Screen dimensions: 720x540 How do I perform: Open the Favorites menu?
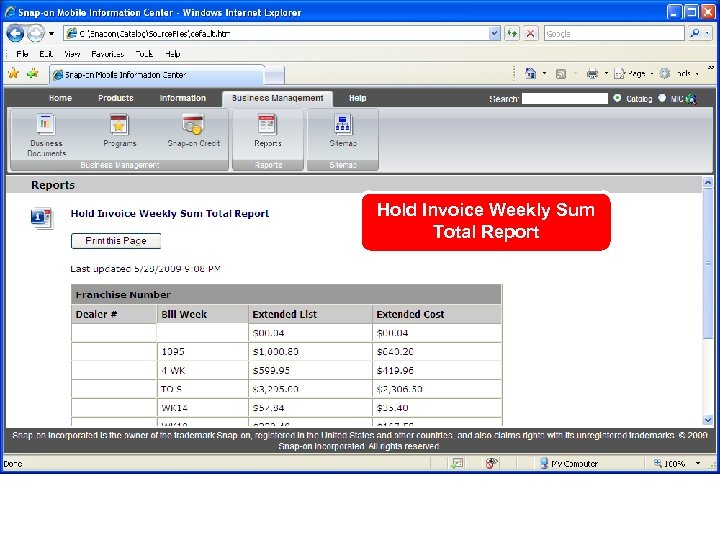tap(107, 54)
